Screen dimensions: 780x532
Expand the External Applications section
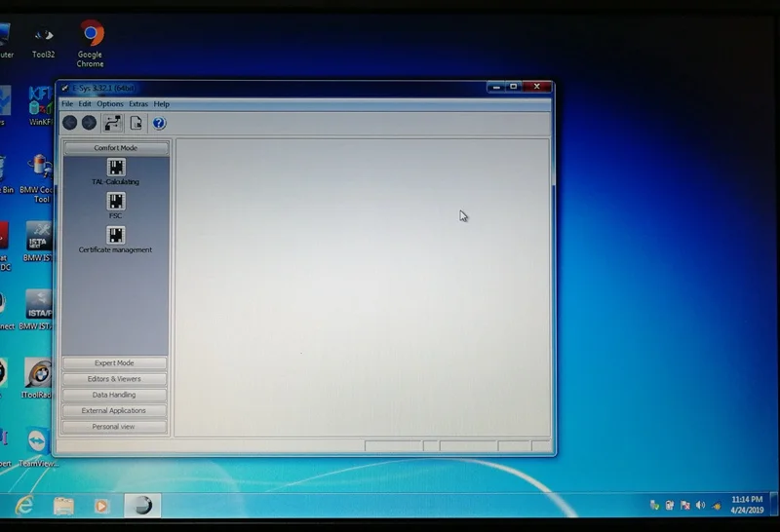pos(114,410)
